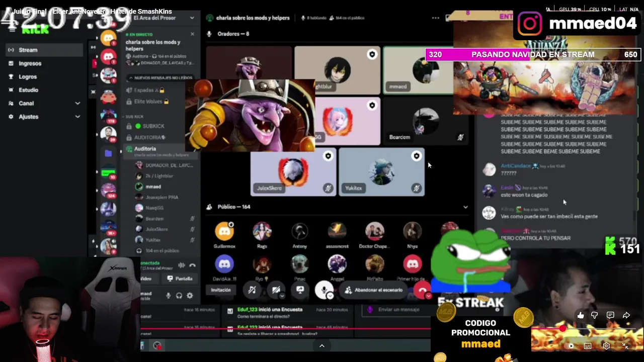Exit fullscreen in the video player
Screen dimensions: 644x362
(625, 346)
